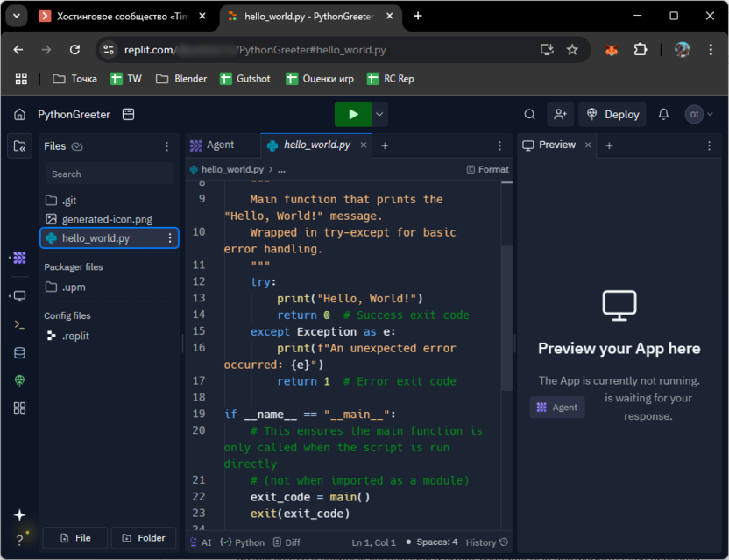Click the invite collaborators icon
729x560 pixels.
559,114
